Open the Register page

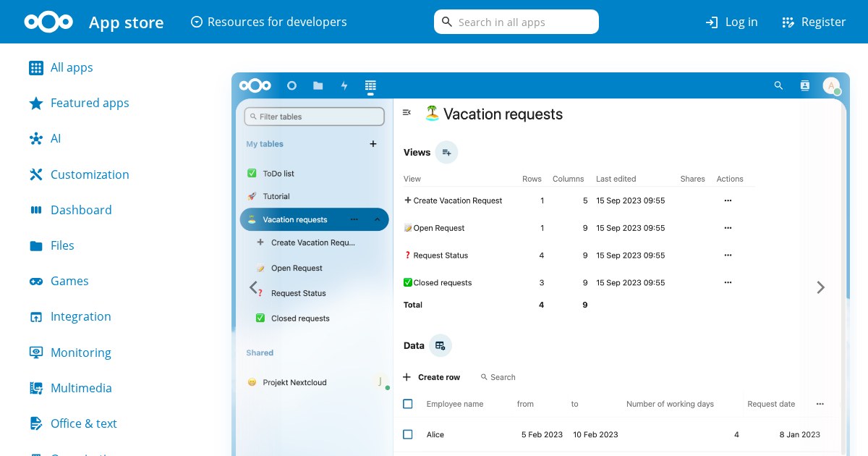click(x=814, y=22)
